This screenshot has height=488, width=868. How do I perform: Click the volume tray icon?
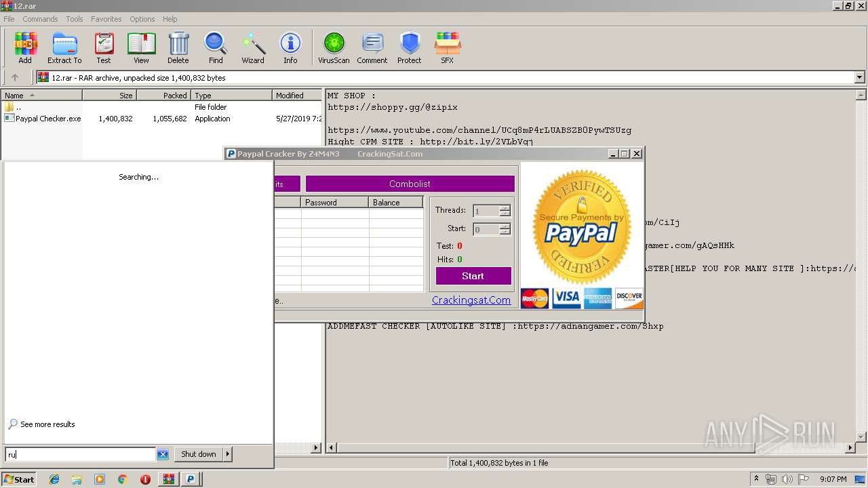(787, 479)
